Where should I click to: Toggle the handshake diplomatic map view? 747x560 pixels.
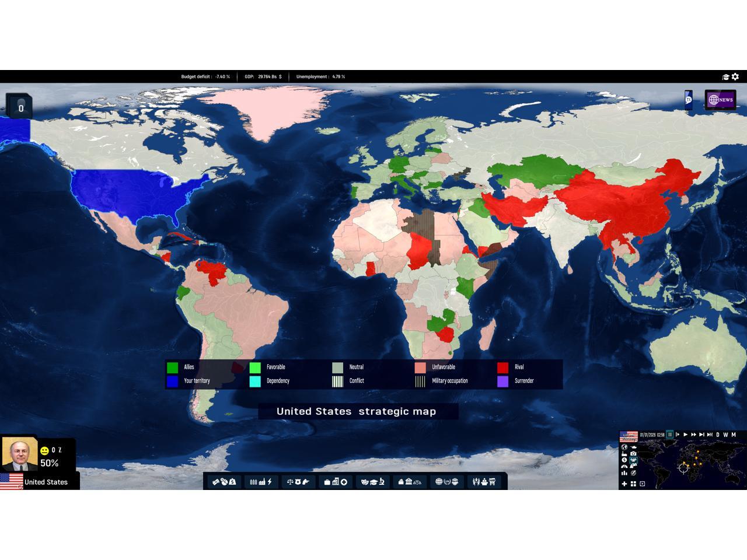coord(634,460)
